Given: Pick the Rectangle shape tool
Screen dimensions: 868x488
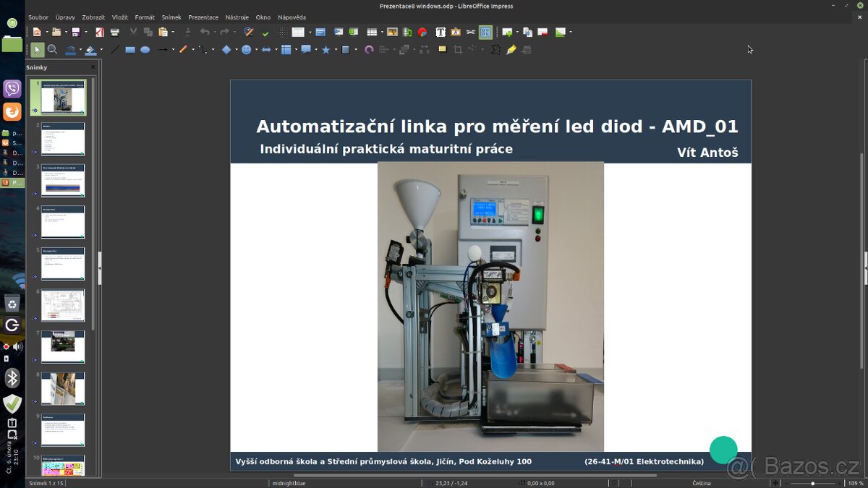Looking at the screenshot, I should [x=130, y=50].
